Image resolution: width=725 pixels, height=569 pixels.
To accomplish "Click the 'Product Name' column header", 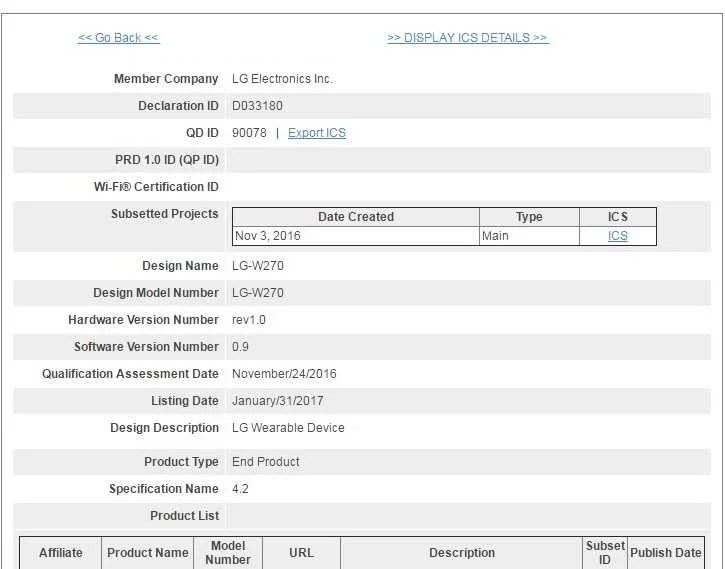I will tap(147, 553).
